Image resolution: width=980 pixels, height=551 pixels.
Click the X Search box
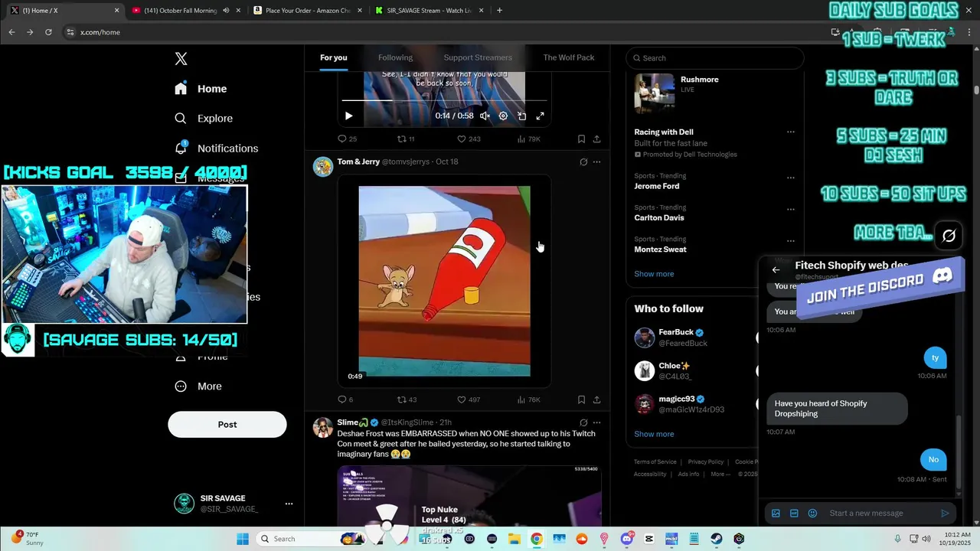(x=714, y=58)
